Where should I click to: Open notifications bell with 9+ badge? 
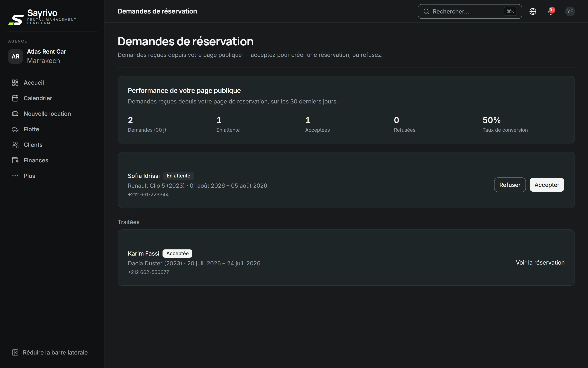pyautogui.click(x=551, y=11)
